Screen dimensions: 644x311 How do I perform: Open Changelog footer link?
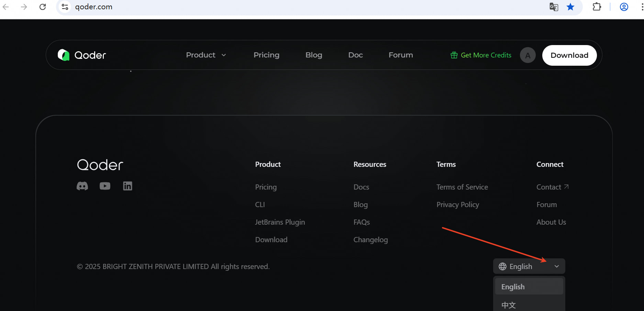tap(370, 240)
